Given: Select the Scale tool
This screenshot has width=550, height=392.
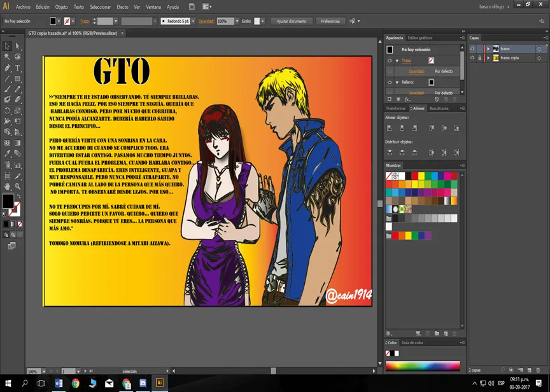Looking at the screenshot, I should 18,111.
